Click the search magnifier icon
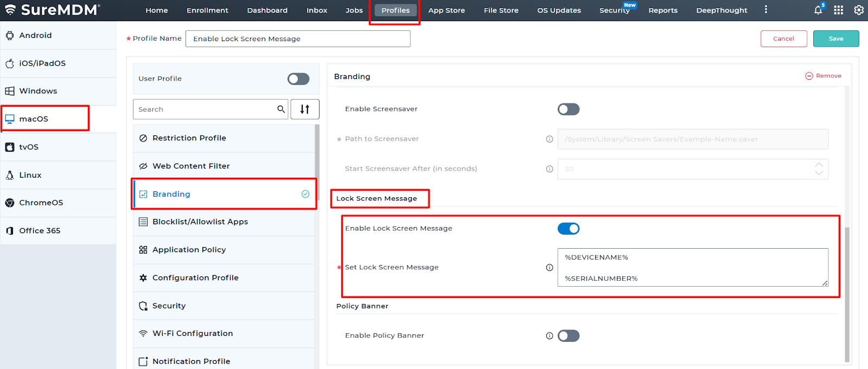This screenshot has width=868, height=369. click(x=281, y=109)
